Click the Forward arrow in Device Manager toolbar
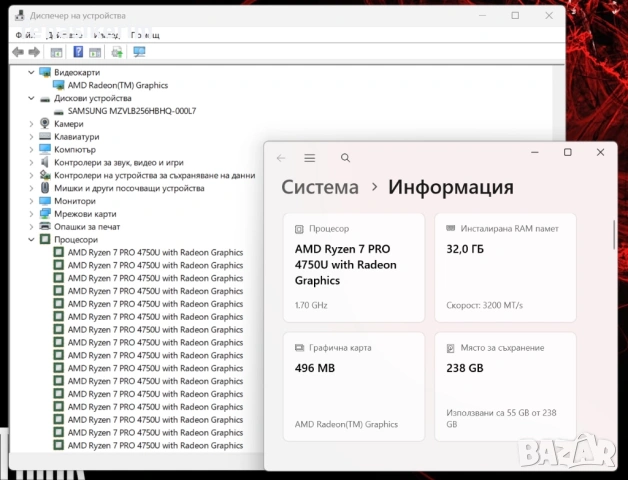 [34, 52]
